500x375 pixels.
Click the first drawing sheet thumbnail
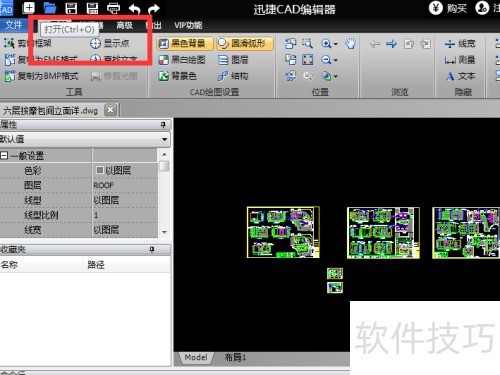(283, 232)
